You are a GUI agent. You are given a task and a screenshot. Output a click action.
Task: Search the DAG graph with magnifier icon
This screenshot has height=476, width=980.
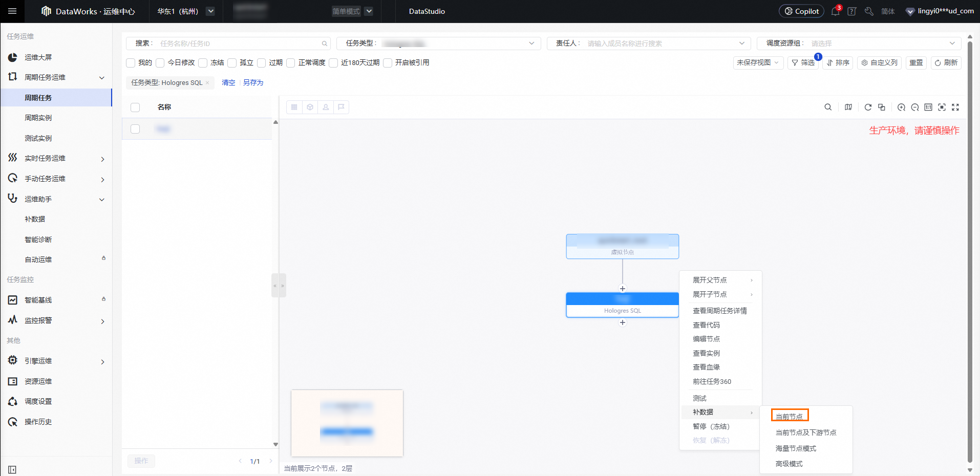828,107
